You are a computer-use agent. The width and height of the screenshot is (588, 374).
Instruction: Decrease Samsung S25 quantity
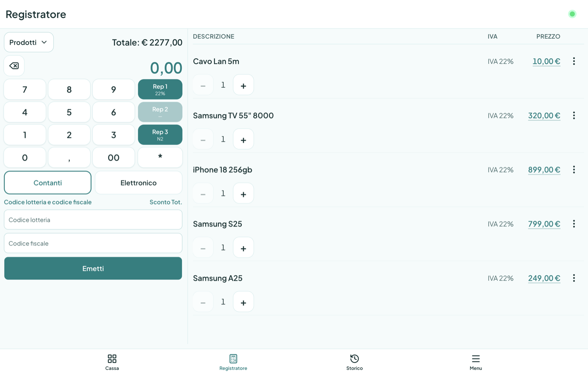click(203, 248)
